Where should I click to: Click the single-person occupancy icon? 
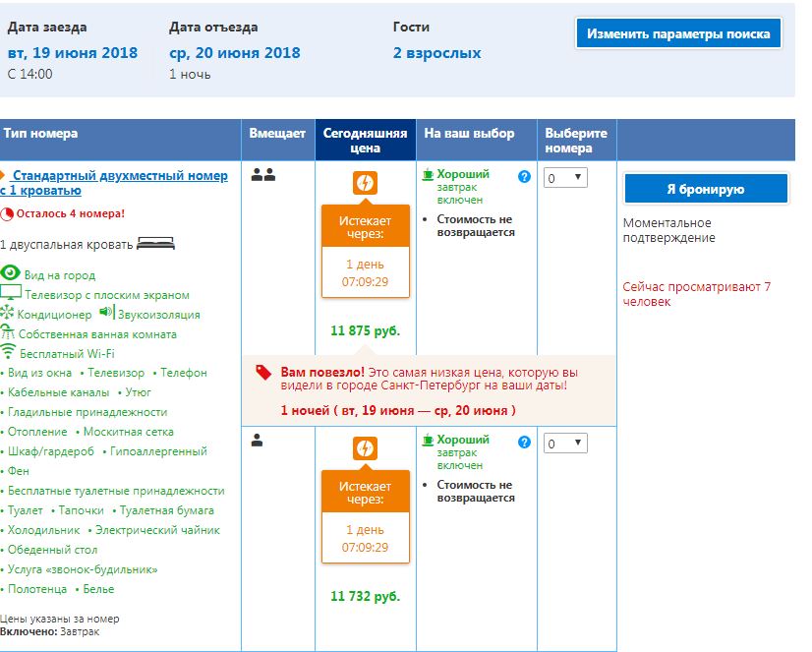[258, 441]
